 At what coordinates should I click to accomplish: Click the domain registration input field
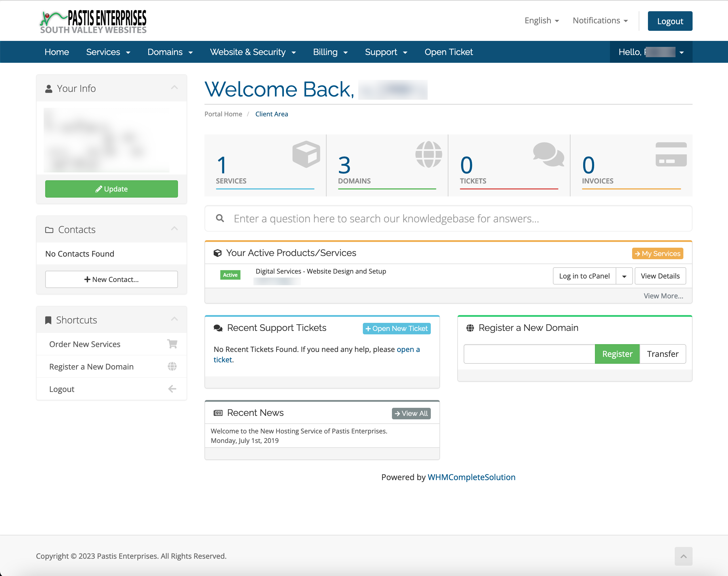click(x=529, y=354)
